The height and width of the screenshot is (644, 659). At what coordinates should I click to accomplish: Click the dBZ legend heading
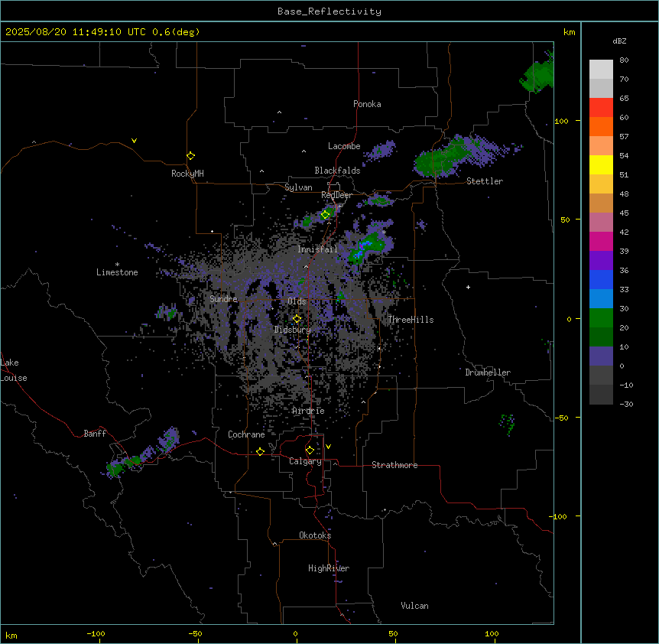(619, 41)
